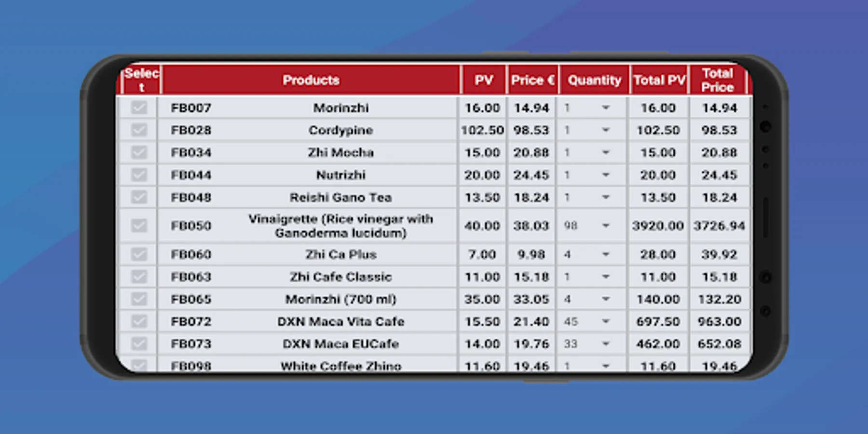The image size is (868, 434).
Task: Select product code FB028
Action: tap(191, 130)
